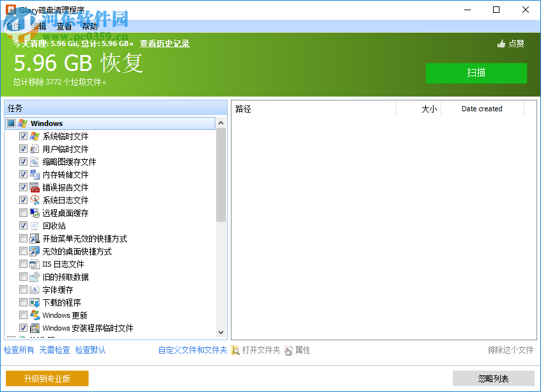Screen dimensions: 541x392
Task: Click the Windows 更新 item icon
Action: [34, 315]
